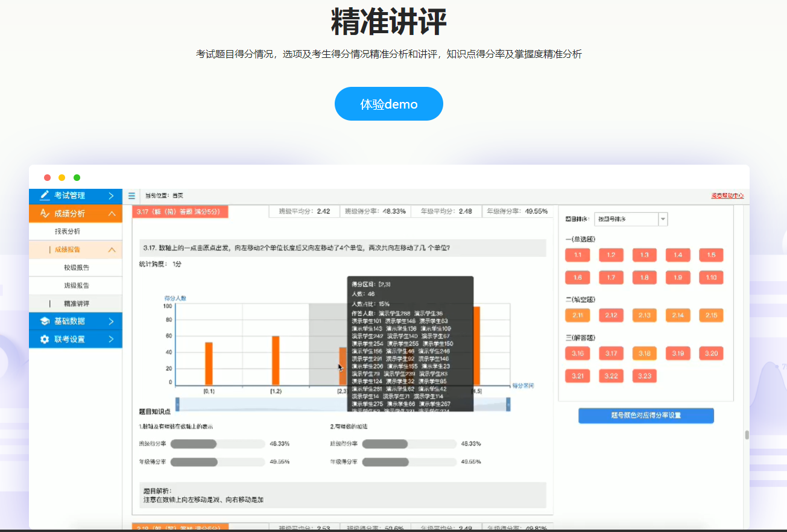787x532 pixels.
Task: Select question 1.10 button
Action: [711, 277]
